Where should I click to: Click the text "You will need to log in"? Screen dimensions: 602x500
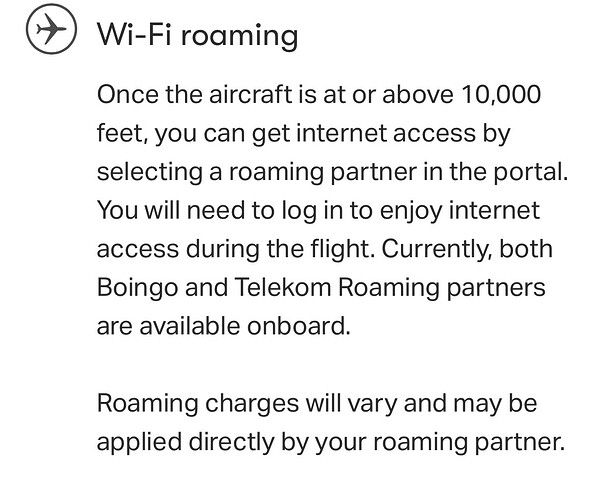coord(208,211)
